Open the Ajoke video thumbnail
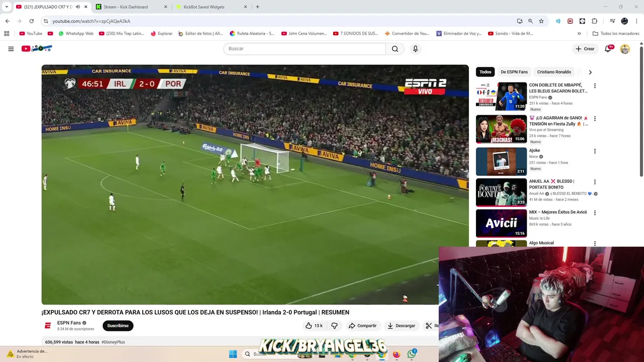 [501, 161]
